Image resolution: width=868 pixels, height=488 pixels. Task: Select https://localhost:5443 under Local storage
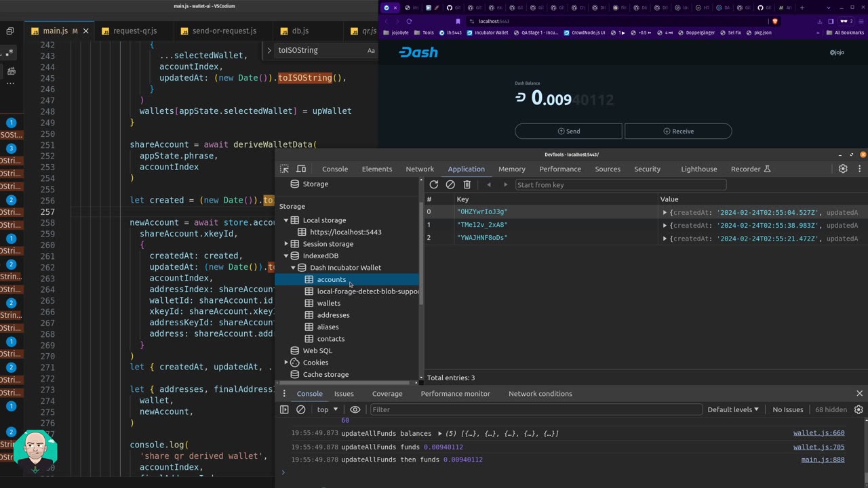[x=345, y=232]
